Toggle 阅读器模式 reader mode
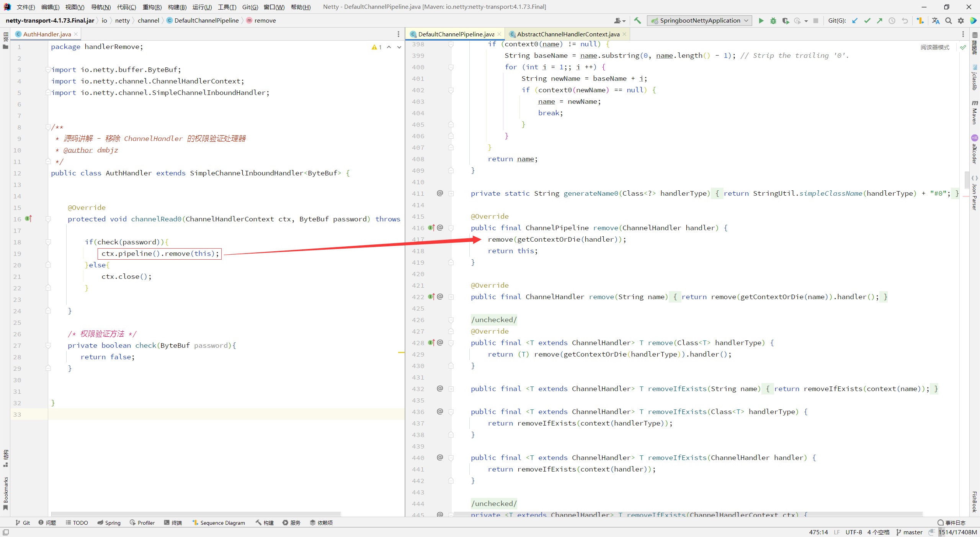Viewport: 980px width, 537px height. tap(935, 47)
